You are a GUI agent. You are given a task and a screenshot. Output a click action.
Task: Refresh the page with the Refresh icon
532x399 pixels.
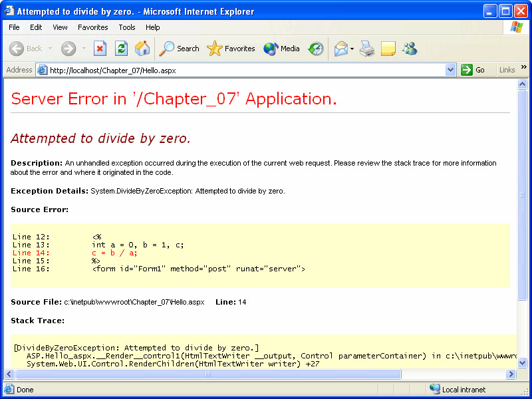[x=121, y=49]
